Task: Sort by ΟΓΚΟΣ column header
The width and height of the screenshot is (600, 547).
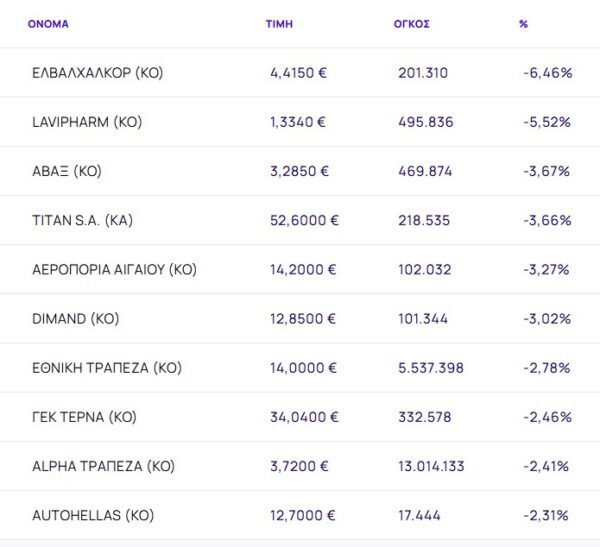Action: point(413,23)
